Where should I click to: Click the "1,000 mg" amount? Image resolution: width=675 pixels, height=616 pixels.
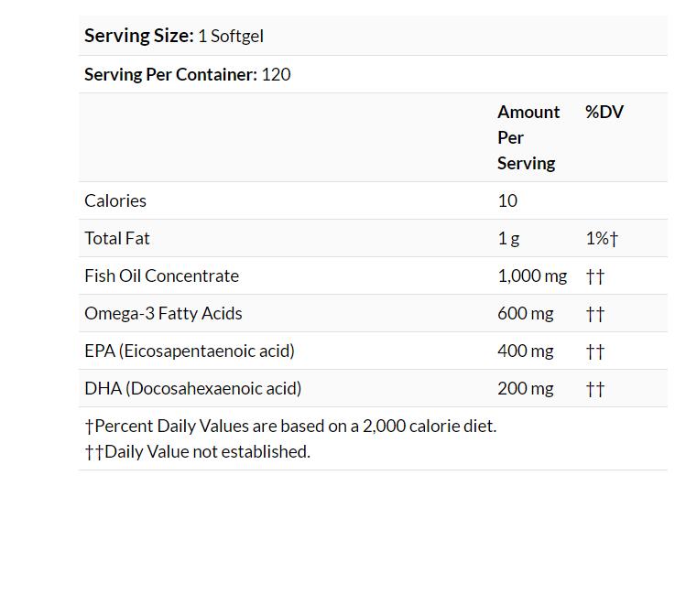click(x=532, y=276)
